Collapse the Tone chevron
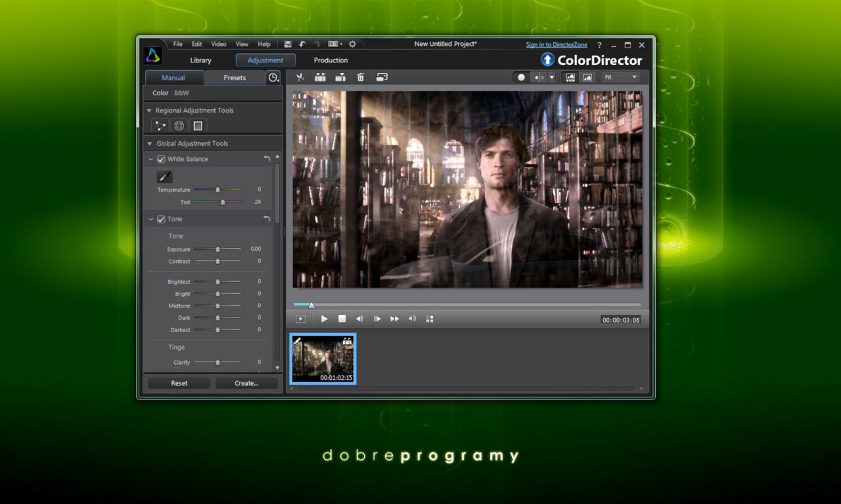Screen dimensions: 841x504 [151, 219]
